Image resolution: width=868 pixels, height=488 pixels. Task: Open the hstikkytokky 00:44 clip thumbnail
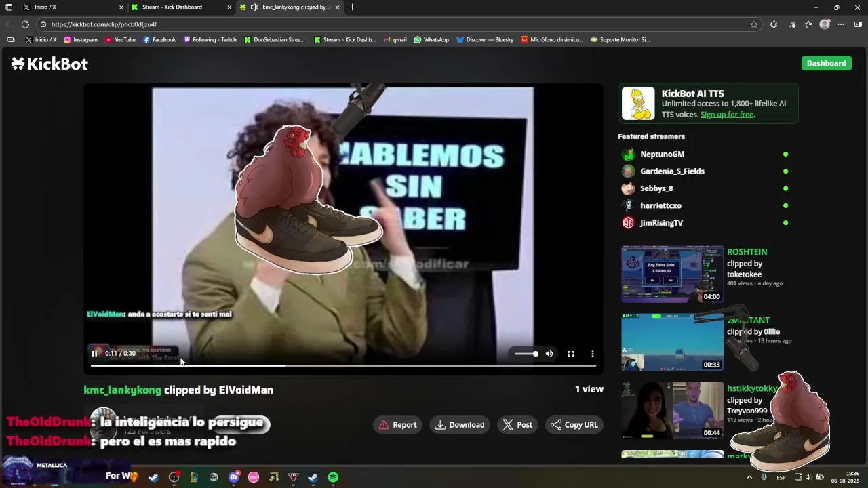click(672, 410)
